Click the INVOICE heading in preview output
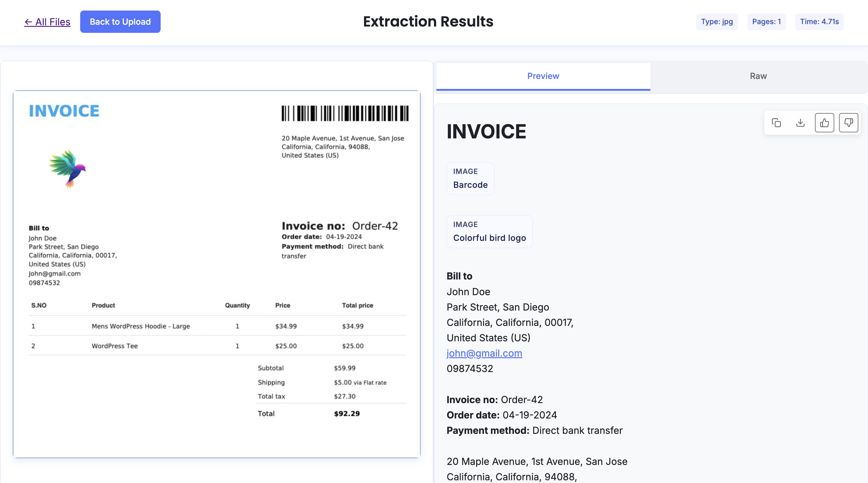Viewport: 868px width, 483px height. tap(486, 131)
